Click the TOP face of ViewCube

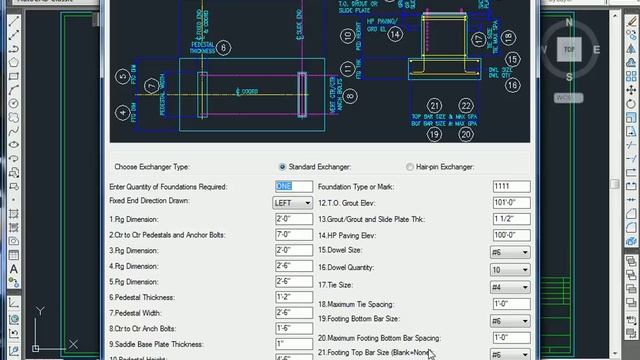pyautogui.click(x=569, y=49)
